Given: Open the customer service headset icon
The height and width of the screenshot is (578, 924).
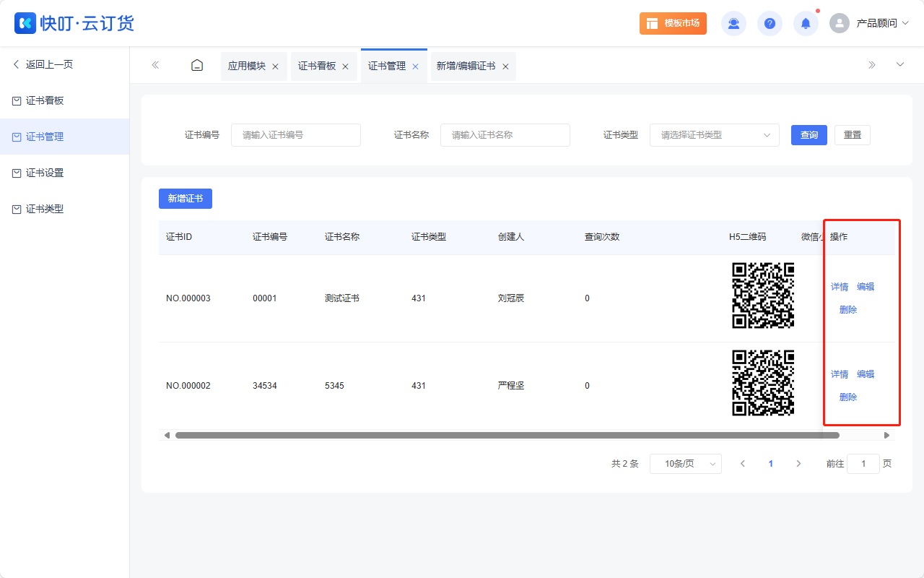Looking at the screenshot, I should [733, 23].
